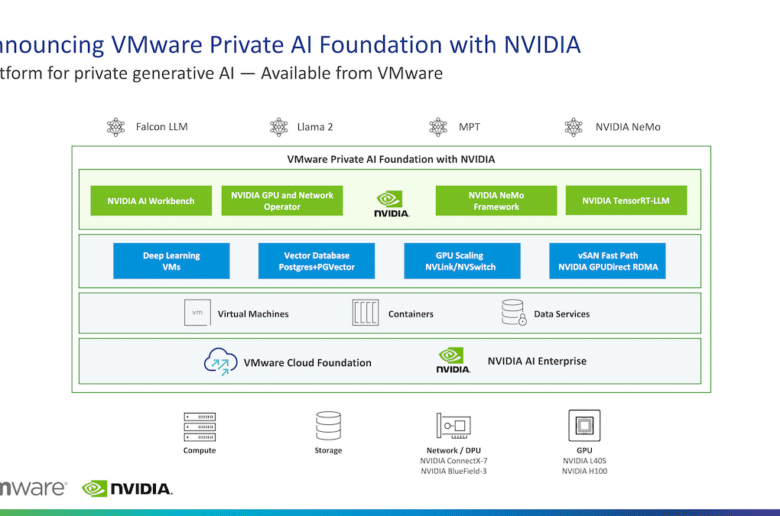Click the GPU chip icon
780x516 pixels.
[585, 425]
